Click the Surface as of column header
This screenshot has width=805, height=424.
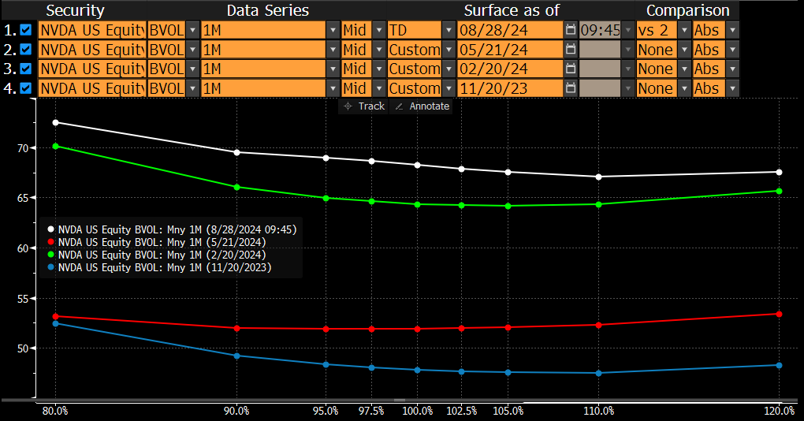[x=511, y=10]
